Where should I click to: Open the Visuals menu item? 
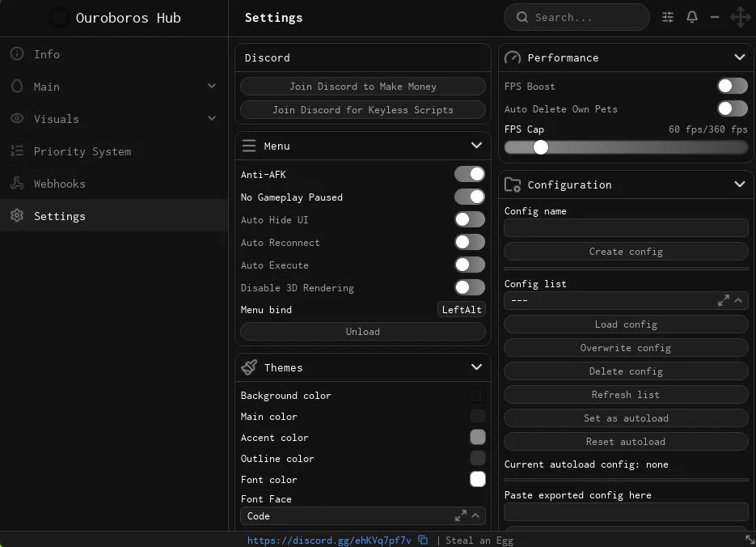click(114, 119)
